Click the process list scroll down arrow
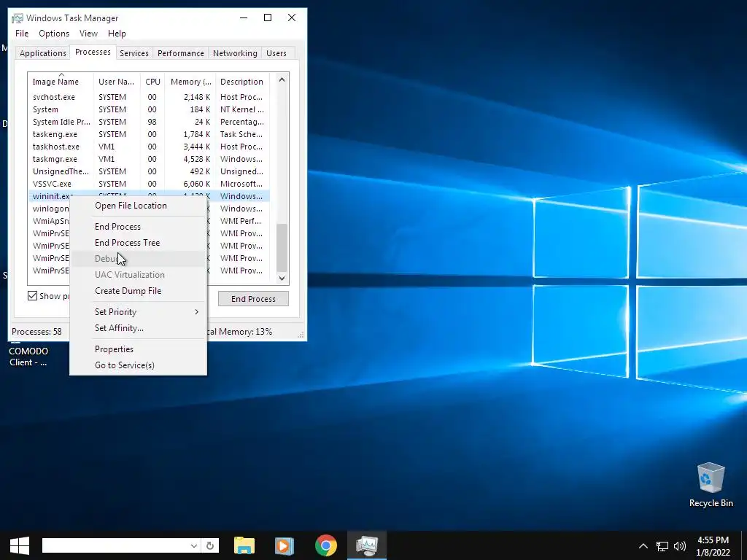Image resolution: width=747 pixels, height=560 pixels. (282, 278)
